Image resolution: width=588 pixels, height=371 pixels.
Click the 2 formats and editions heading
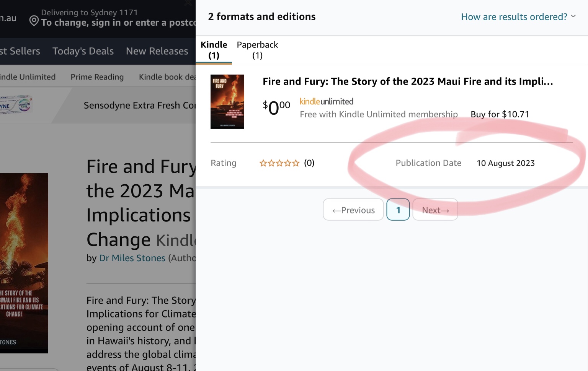click(x=262, y=17)
